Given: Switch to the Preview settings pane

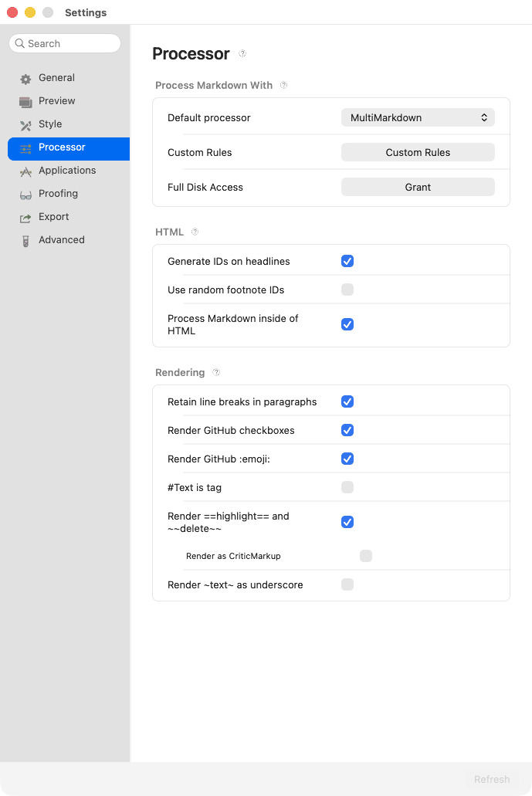Looking at the screenshot, I should [69, 101].
